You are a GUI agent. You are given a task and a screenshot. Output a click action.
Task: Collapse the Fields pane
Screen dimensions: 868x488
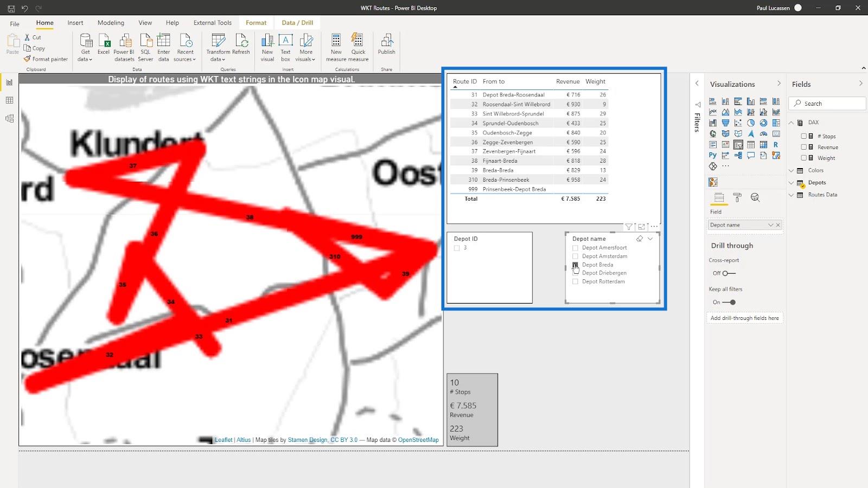[x=860, y=84]
